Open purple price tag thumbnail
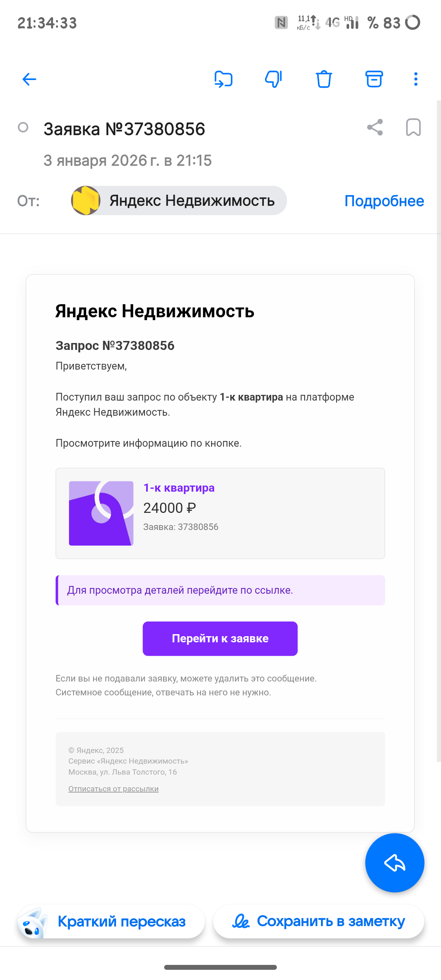 (x=101, y=513)
